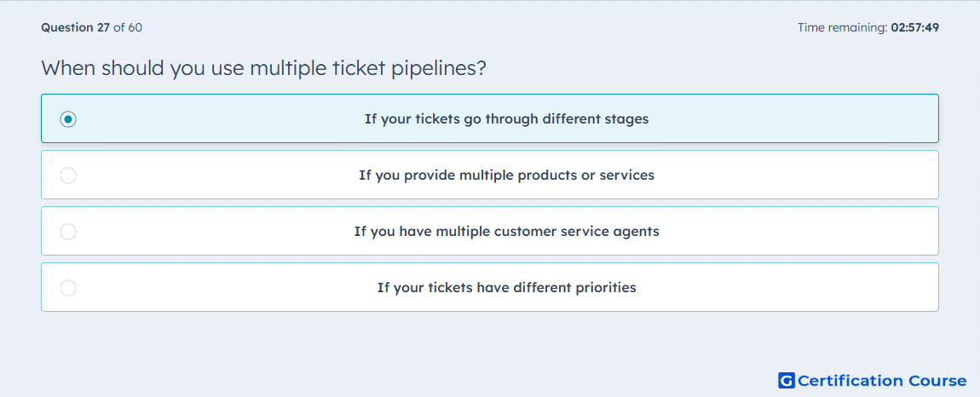Screen dimensions: 980x397
Task: Pick the 'tickets have different priorities' radio button
Action: 68,288
